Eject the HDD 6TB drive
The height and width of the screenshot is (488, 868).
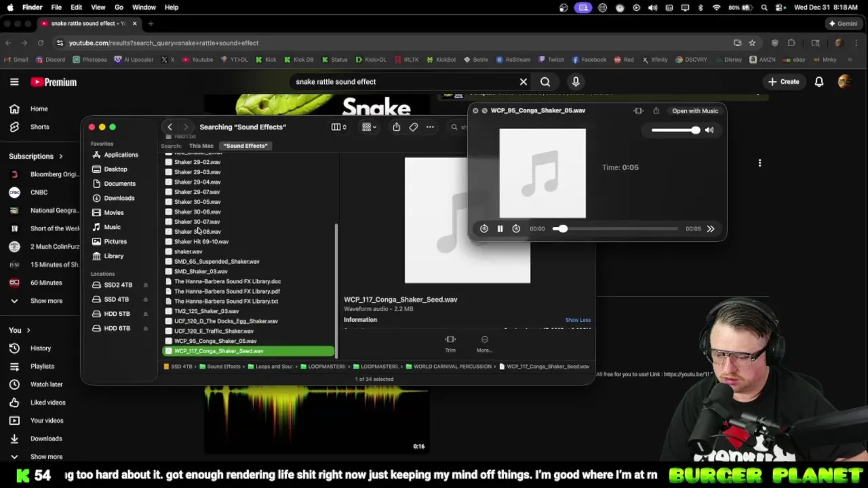pos(145,328)
